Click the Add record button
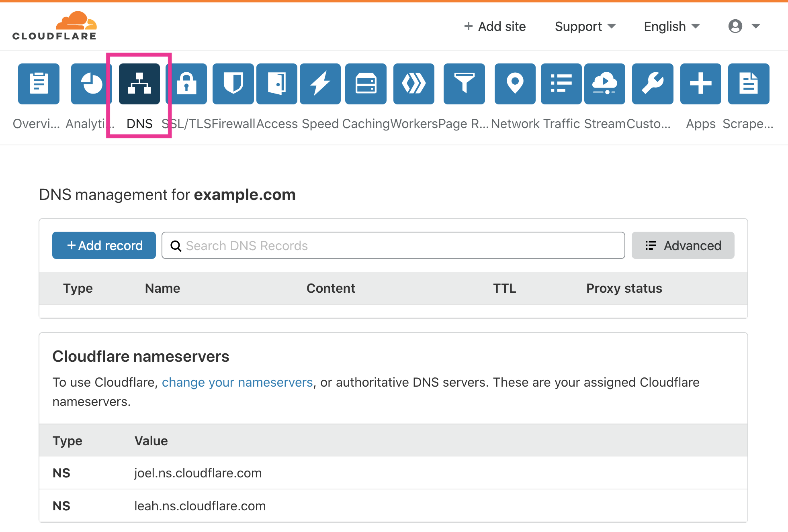The height and width of the screenshot is (532, 788). point(104,245)
